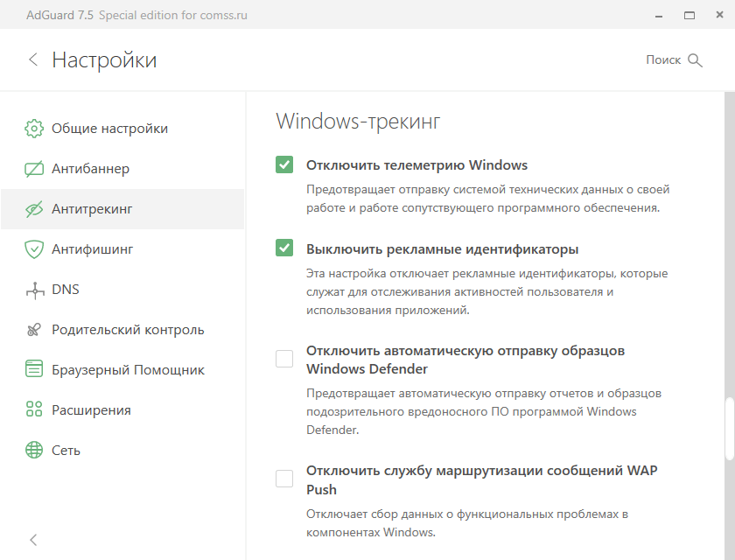This screenshot has height=560, width=735.
Task: Click the DNS network node icon
Action: pyautogui.click(x=35, y=290)
